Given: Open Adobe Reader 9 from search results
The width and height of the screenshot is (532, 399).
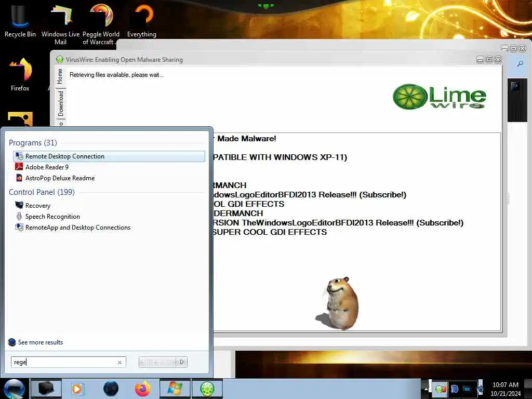Looking at the screenshot, I should coord(109,167).
